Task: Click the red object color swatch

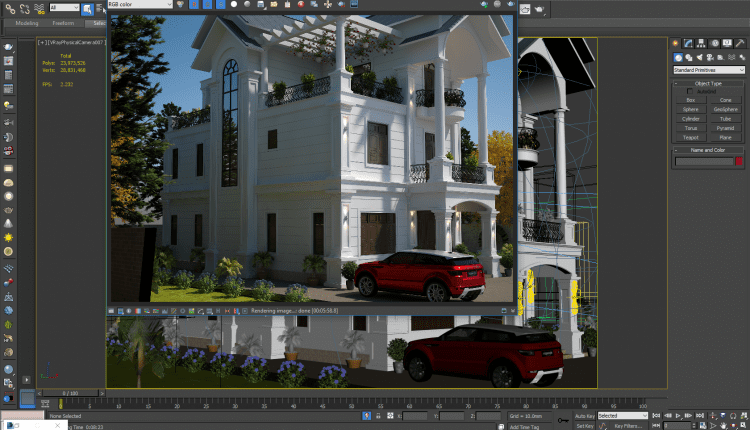Action: [x=739, y=161]
